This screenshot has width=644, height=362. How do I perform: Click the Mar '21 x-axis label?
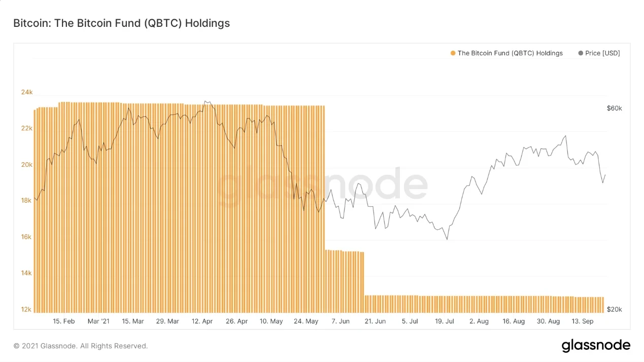point(98,321)
